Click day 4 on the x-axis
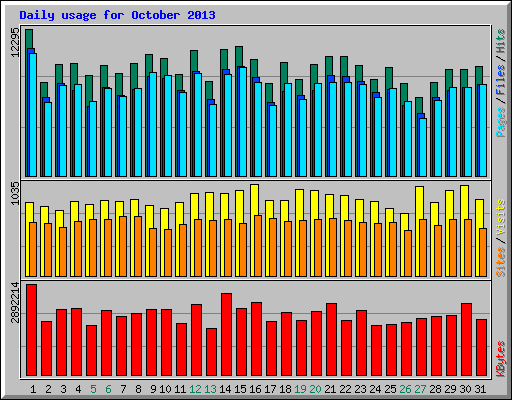 (x=78, y=389)
